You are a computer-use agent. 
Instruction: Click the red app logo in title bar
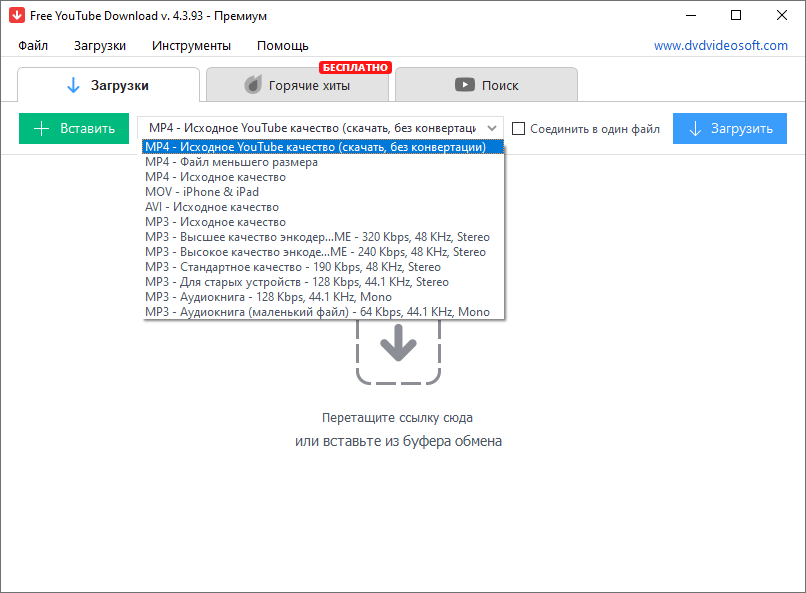(16, 16)
